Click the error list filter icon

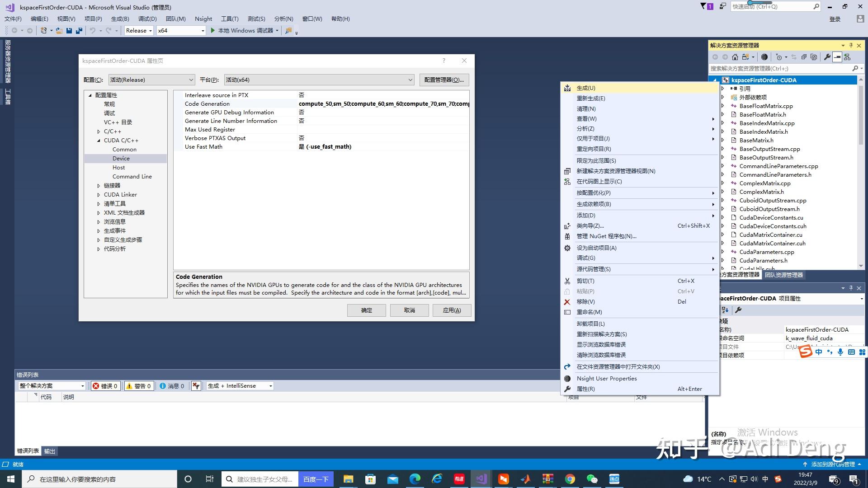pos(196,386)
